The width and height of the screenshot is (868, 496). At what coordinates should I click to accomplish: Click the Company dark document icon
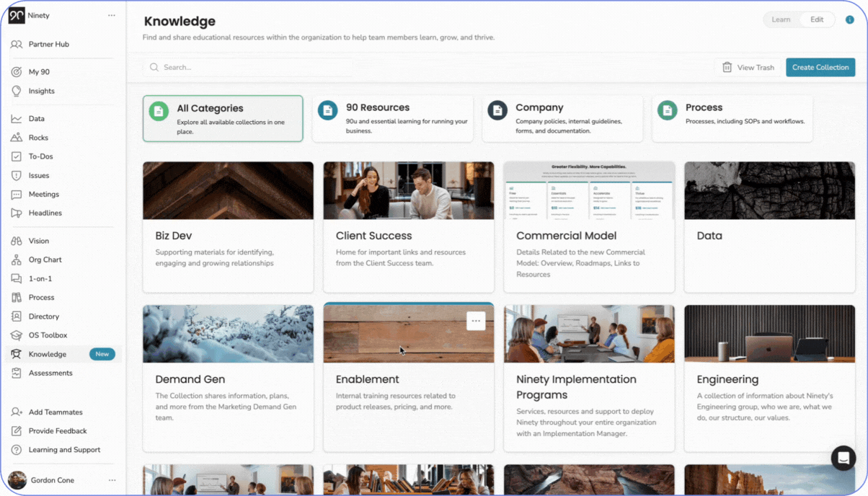tap(497, 110)
